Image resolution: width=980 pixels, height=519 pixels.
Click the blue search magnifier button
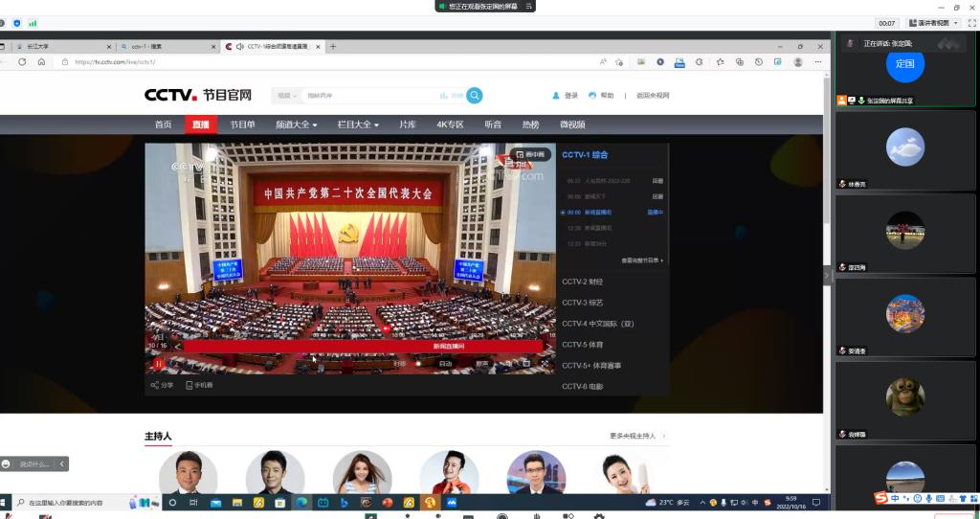click(x=475, y=96)
